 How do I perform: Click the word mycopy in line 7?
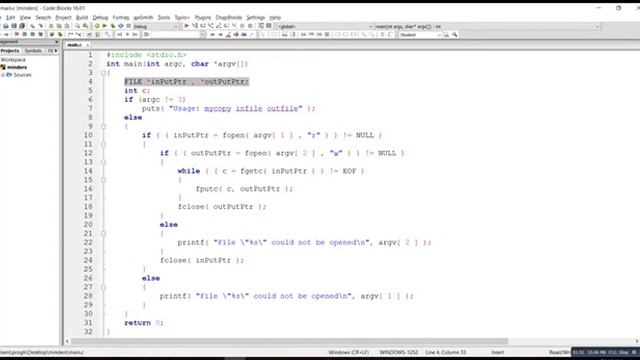pos(218,109)
